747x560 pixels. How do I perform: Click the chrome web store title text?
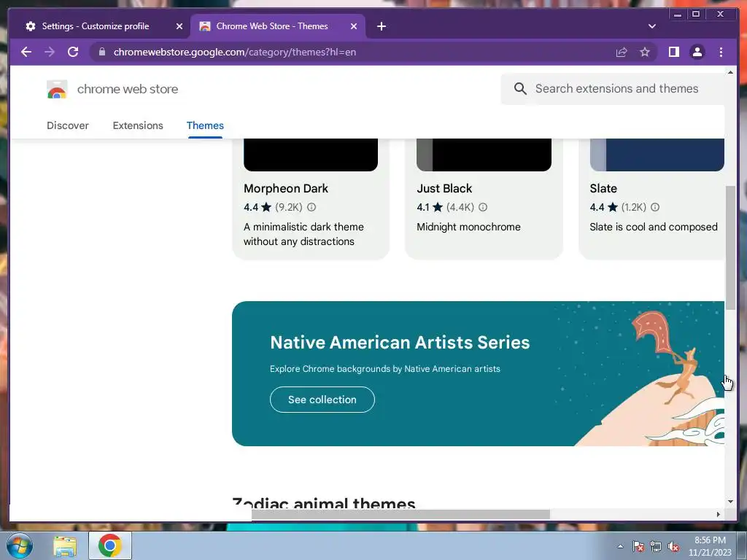coord(128,89)
